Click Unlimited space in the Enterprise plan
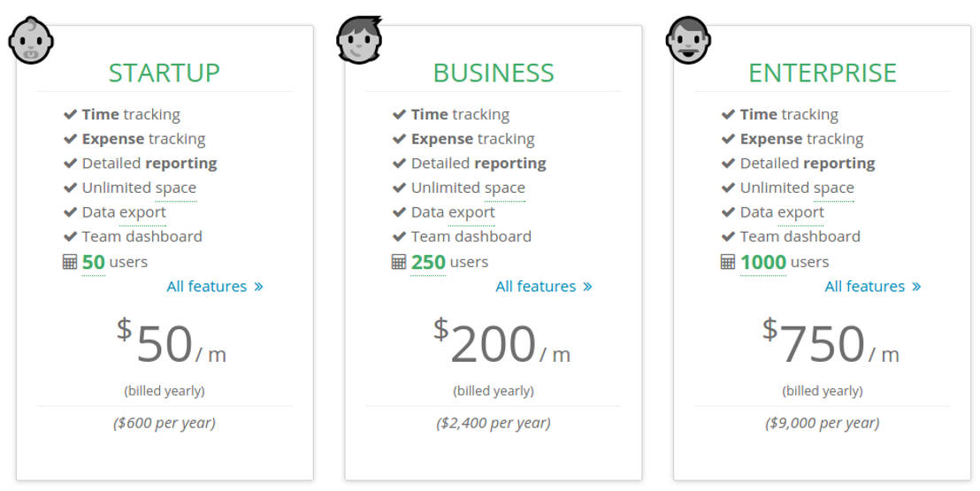The image size is (980, 491). tap(797, 188)
